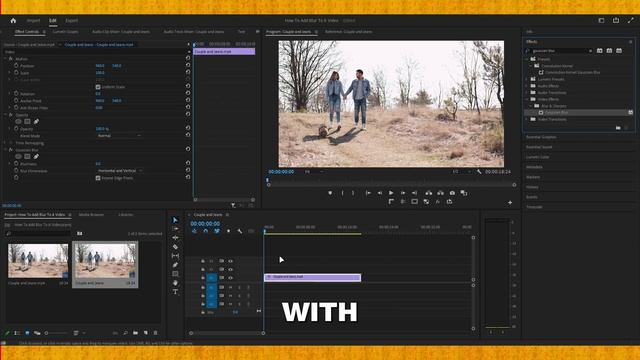This screenshot has height=360, width=640.
Task: Open the Lumetri Color panel
Action: pyautogui.click(x=538, y=157)
